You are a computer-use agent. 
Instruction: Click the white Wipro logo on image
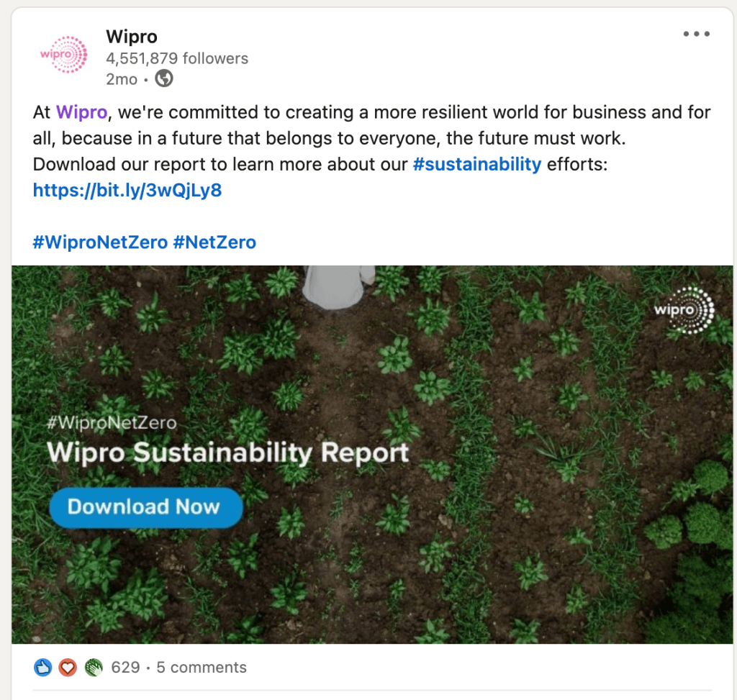[683, 311]
